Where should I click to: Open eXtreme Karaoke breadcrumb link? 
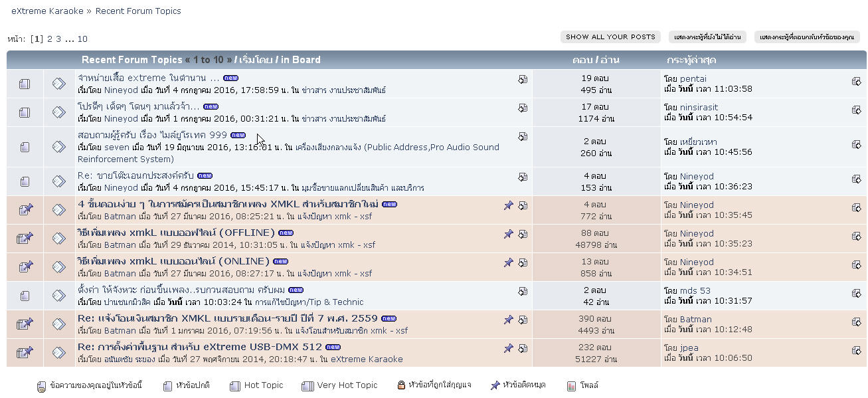47,11
